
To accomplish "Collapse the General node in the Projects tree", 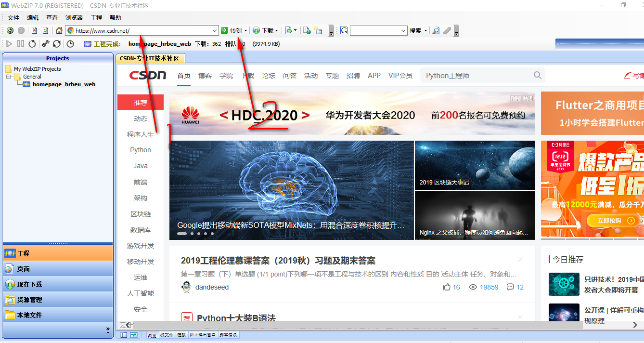I will [8, 76].
